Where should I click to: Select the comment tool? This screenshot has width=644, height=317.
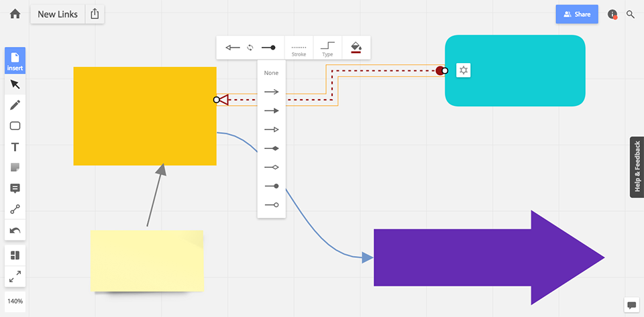(15, 188)
